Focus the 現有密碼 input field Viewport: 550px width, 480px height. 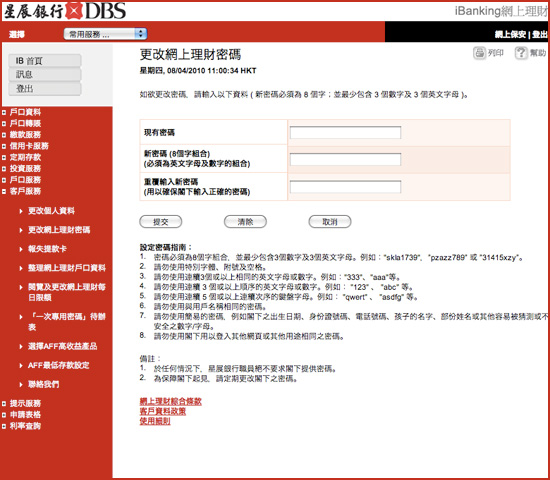(345, 132)
